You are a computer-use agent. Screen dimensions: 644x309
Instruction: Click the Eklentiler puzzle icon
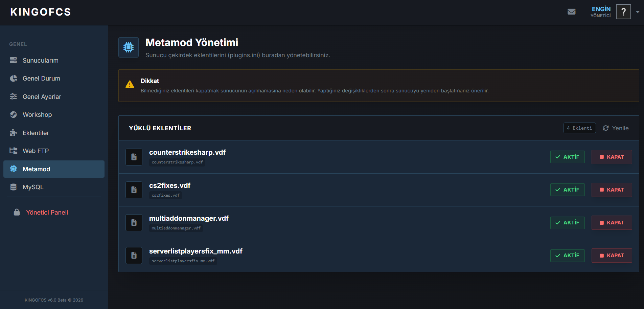pyautogui.click(x=14, y=133)
